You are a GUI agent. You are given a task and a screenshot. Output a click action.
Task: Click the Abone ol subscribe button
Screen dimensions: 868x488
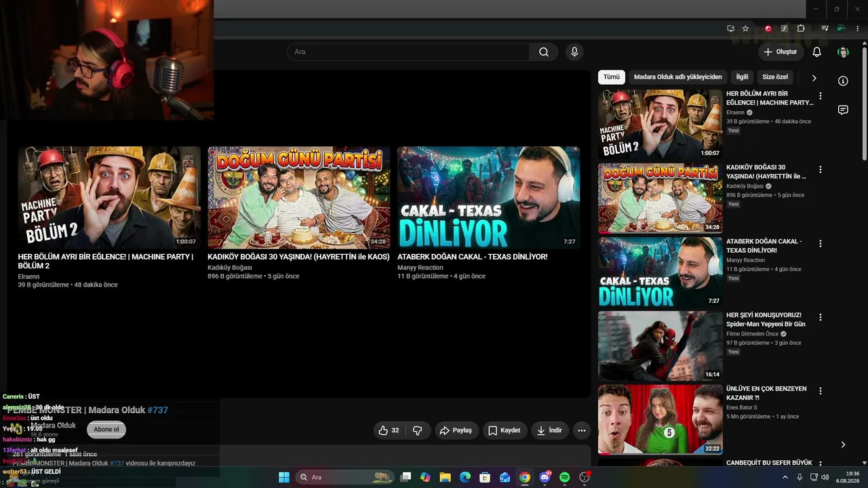click(x=106, y=430)
